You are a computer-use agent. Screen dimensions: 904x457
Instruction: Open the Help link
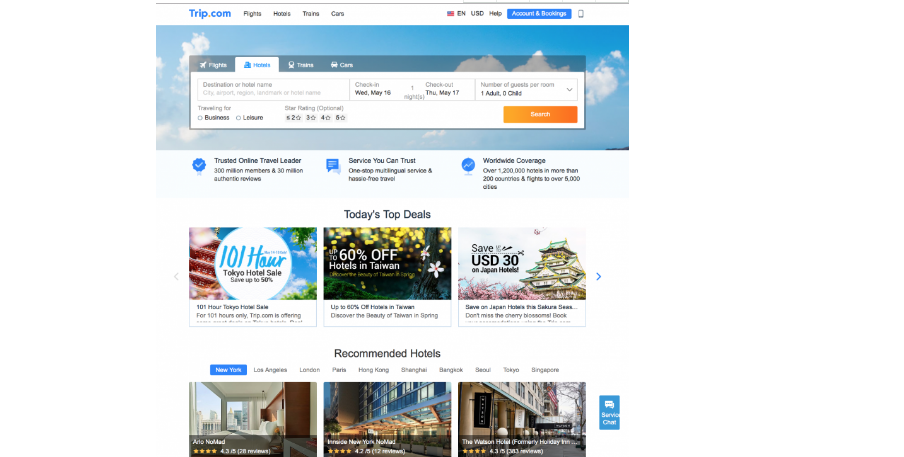click(495, 13)
